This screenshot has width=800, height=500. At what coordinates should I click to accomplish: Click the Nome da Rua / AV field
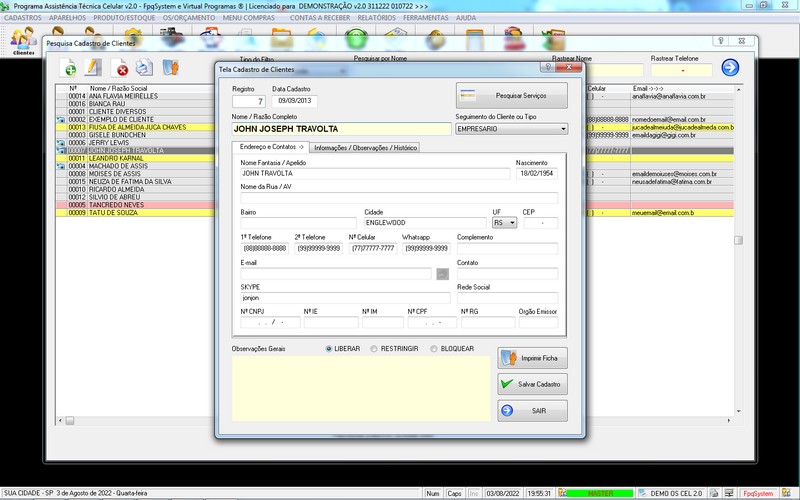click(x=399, y=198)
